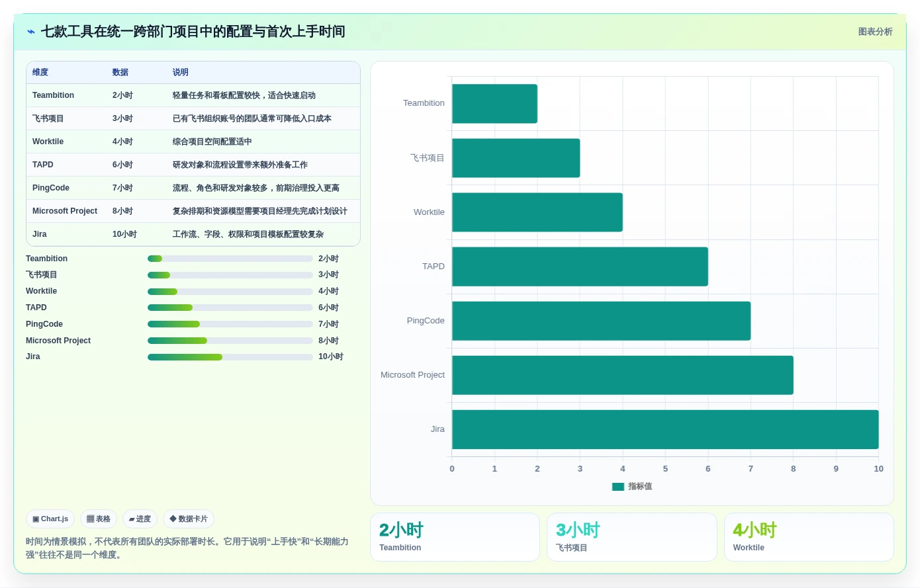Click the 10小时 cell in Jira table row
920x588 pixels.
coord(124,234)
